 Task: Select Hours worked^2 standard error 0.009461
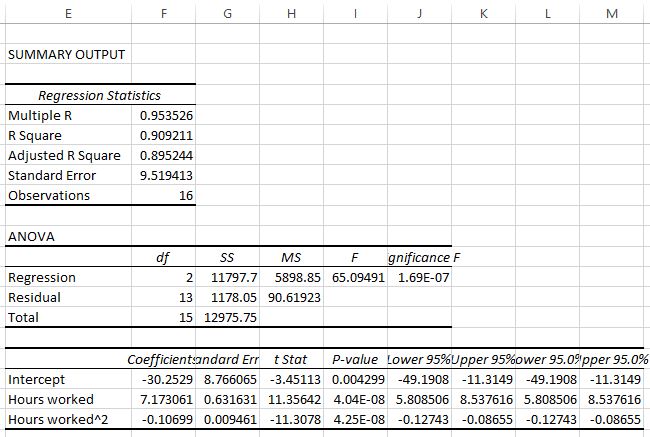coord(230,419)
